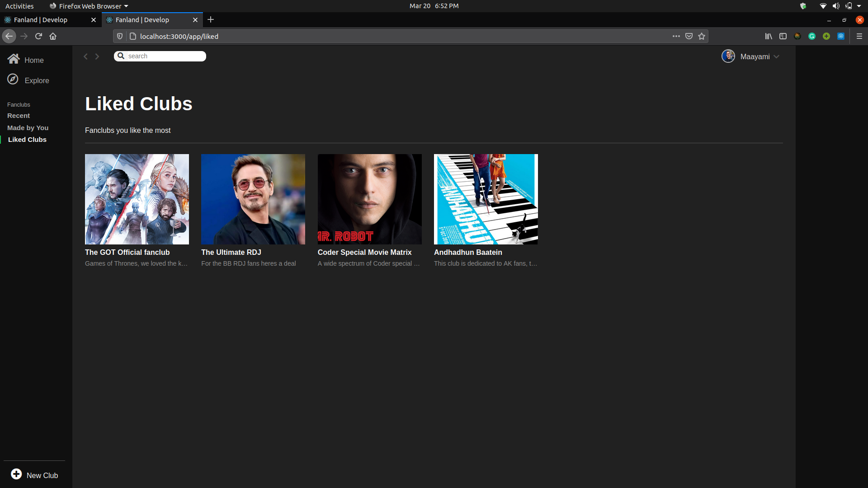Open the Firefox library icon
868x488 pixels.
pyautogui.click(x=769, y=36)
